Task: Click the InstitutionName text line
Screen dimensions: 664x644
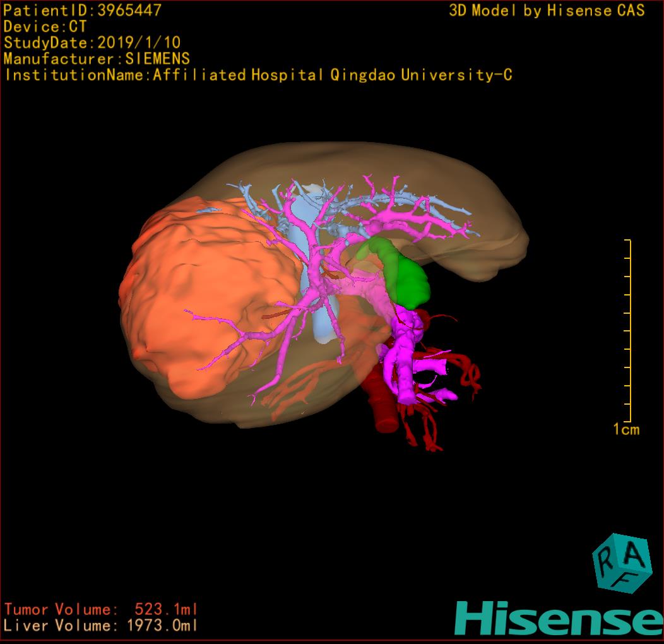Action: (258, 75)
